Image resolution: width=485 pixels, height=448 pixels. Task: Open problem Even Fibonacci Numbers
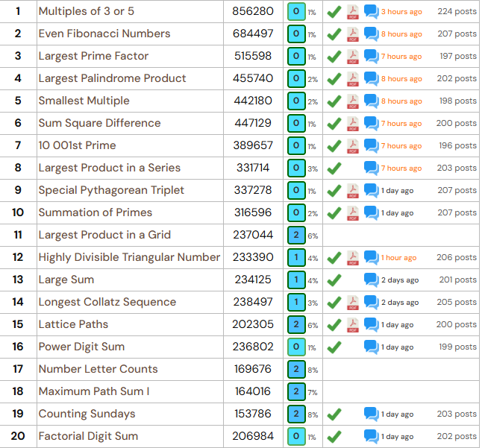pyautogui.click(x=104, y=34)
